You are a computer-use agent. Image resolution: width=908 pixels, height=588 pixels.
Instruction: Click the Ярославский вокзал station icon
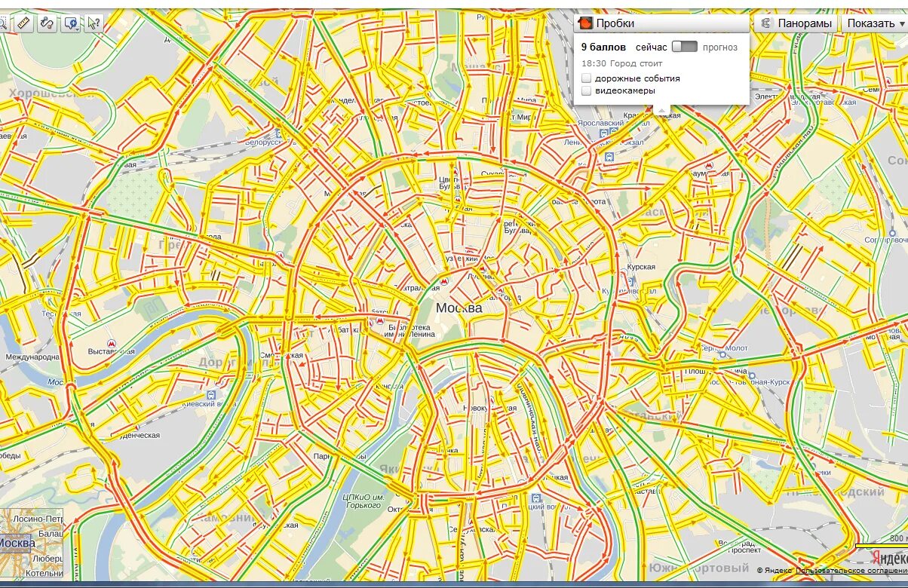604,133
